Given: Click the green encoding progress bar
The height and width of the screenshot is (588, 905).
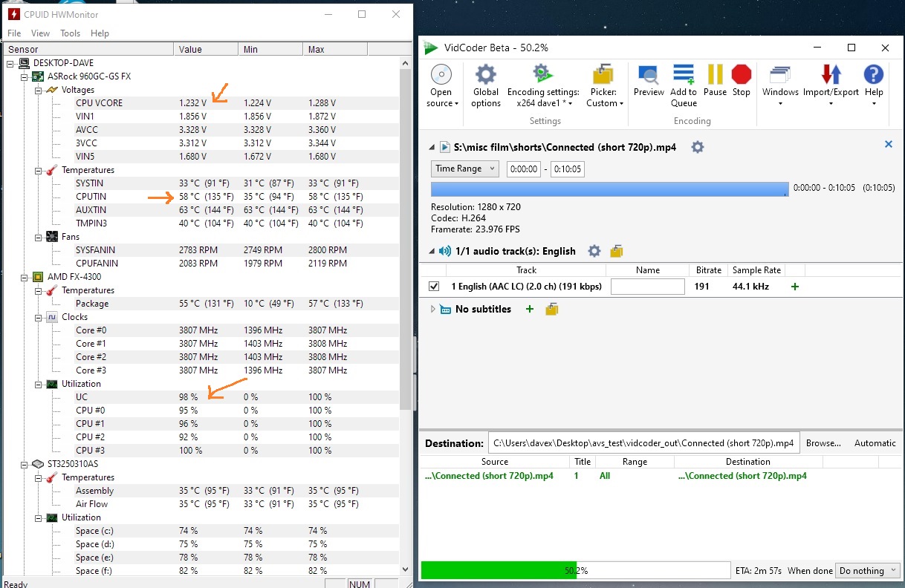Looking at the screenshot, I should (499, 570).
